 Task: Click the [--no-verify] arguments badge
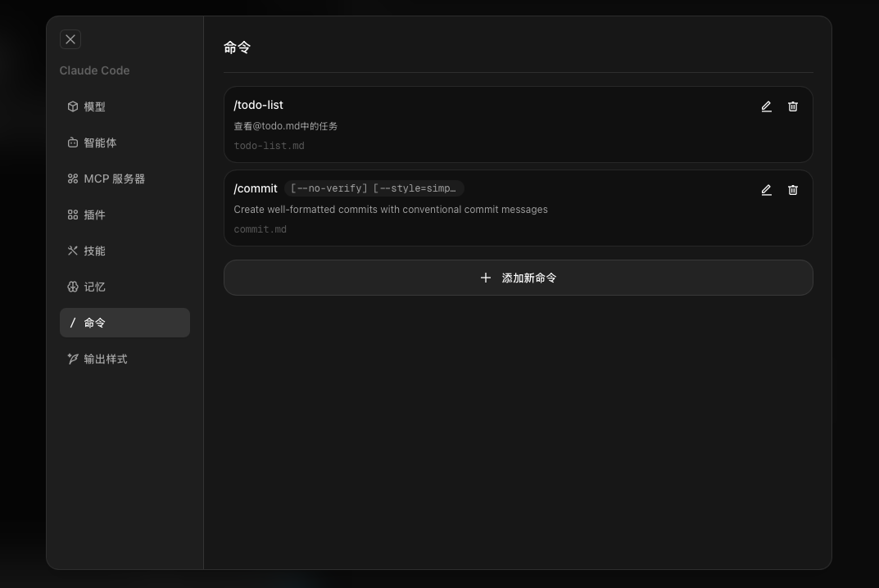tap(374, 188)
